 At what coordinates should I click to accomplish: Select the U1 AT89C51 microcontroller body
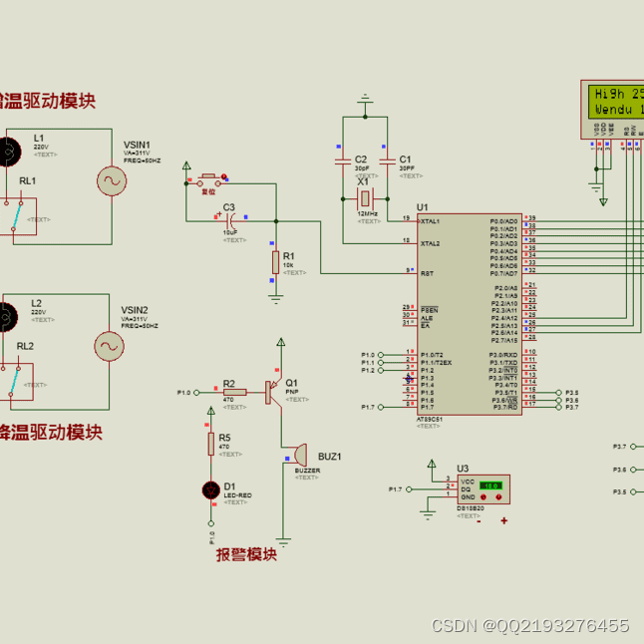click(x=470, y=314)
